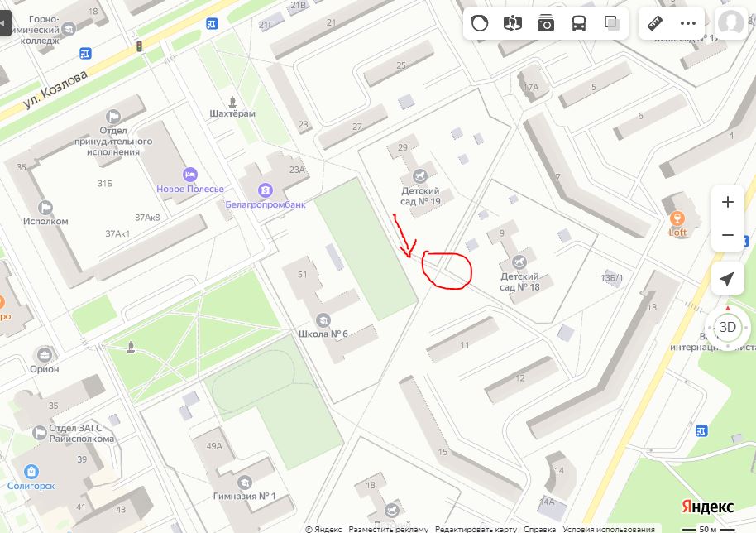
Task: Open the map layers switcher
Action: point(612,22)
